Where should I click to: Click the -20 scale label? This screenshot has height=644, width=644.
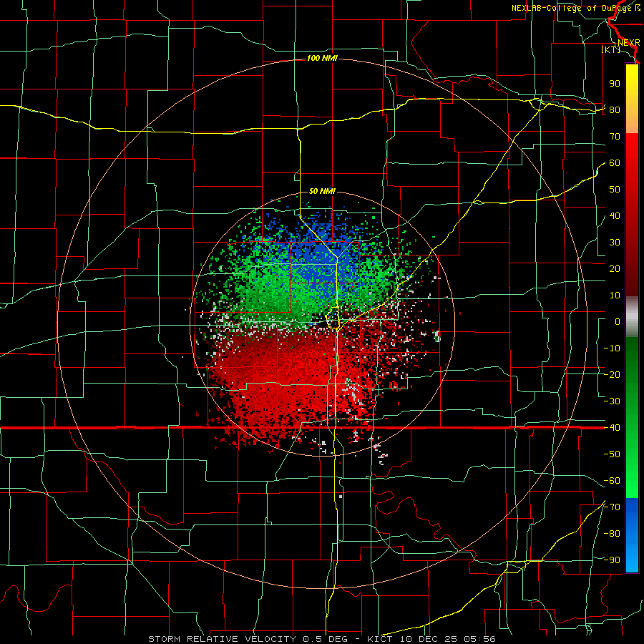tap(612, 375)
